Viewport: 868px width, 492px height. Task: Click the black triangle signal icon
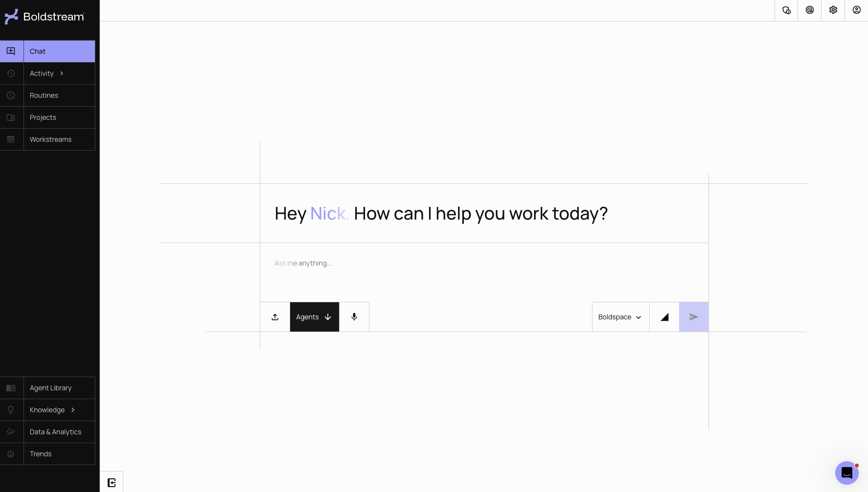point(664,317)
